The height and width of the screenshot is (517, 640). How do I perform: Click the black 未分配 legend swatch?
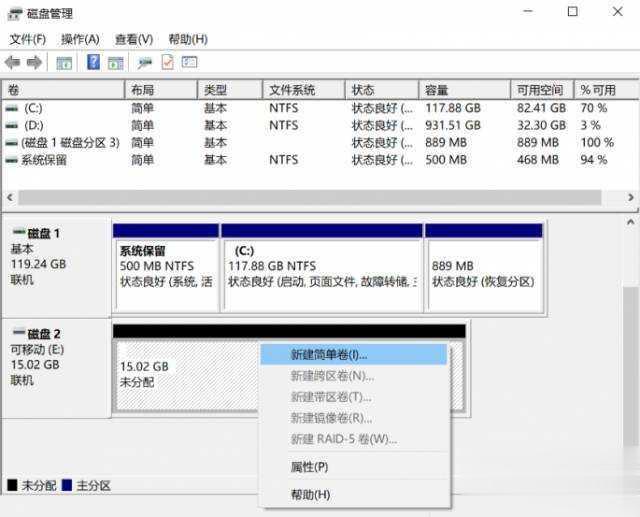pos(12,485)
